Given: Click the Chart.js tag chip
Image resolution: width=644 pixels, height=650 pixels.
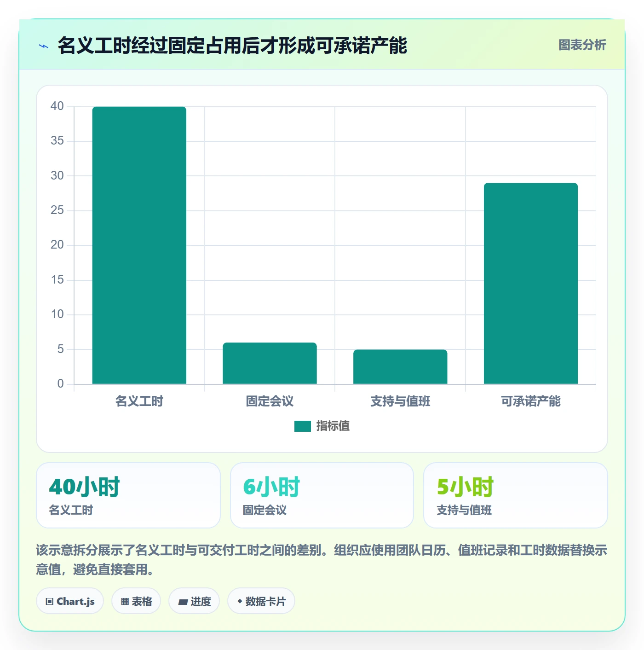Looking at the screenshot, I should click(x=70, y=601).
